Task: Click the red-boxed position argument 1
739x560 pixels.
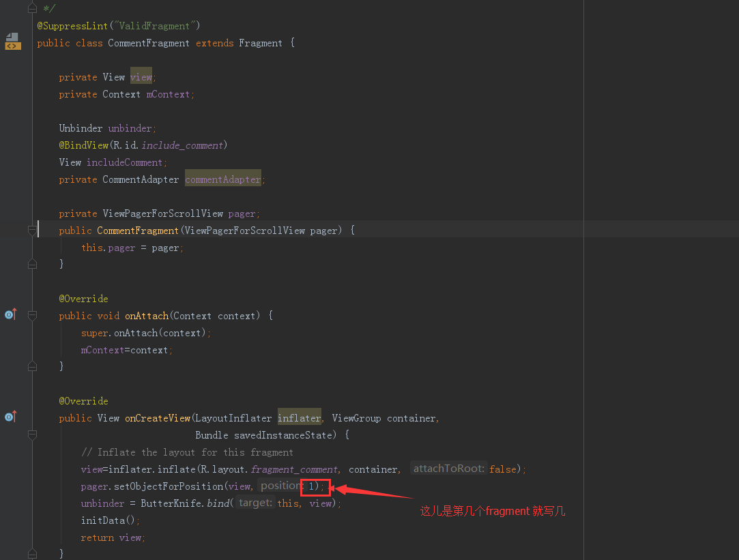Action: click(x=314, y=486)
